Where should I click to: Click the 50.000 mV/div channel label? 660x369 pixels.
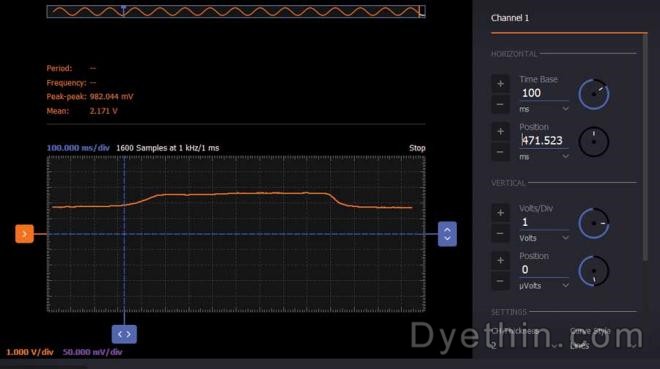[x=93, y=352]
